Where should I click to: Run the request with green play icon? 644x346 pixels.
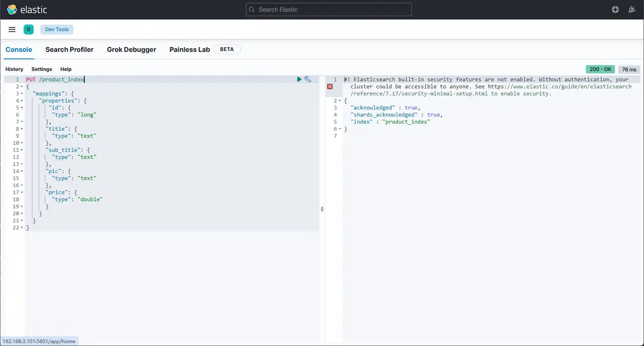pyautogui.click(x=299, y=79)
